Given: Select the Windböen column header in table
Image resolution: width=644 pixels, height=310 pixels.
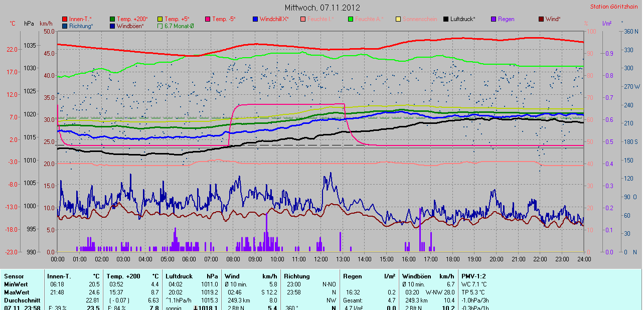Looking at the screenshot, I should tap(416, 276).
